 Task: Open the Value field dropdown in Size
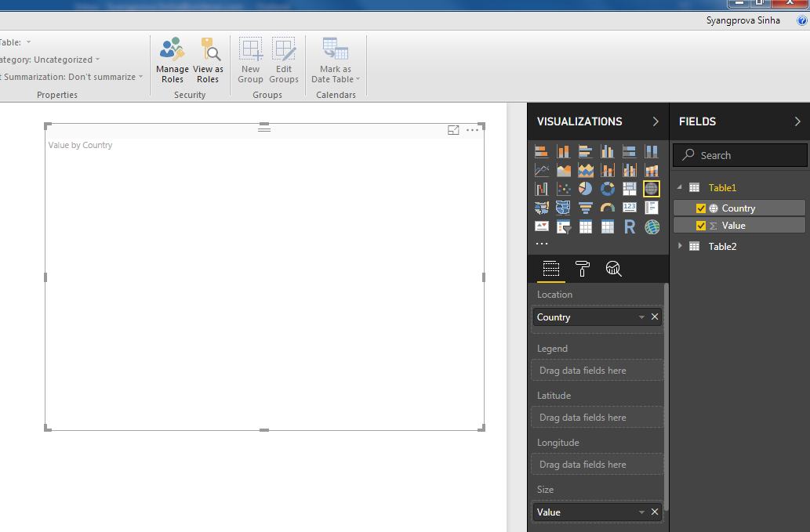pyautogui.click(x=641, y=512)
